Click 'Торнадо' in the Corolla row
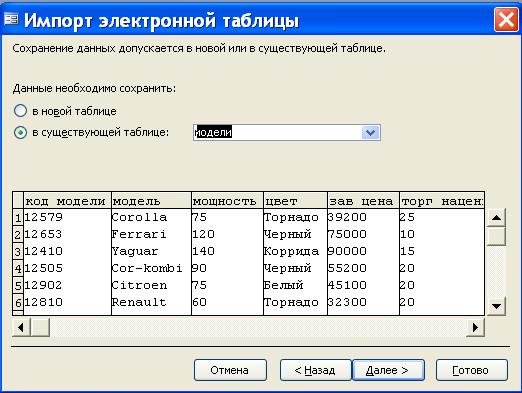The image size is (522, 393). click(x=295, y=217)
